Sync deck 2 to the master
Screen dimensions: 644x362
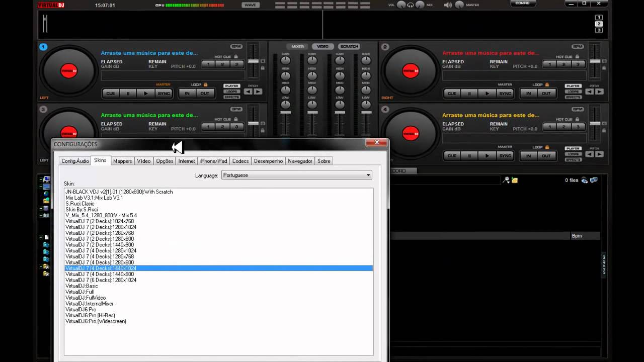[x=505, y=94]
